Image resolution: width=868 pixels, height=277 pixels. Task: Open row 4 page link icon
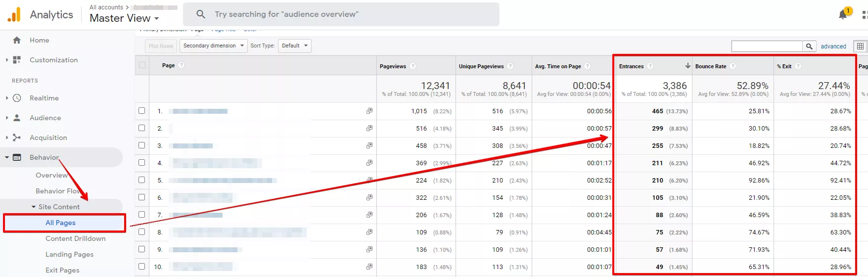[369, 163]
